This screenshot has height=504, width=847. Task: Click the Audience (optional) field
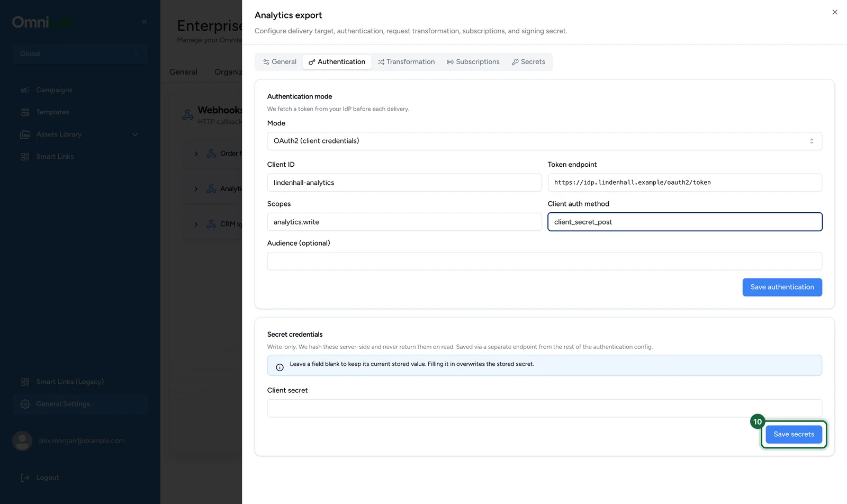pos(544,261)
